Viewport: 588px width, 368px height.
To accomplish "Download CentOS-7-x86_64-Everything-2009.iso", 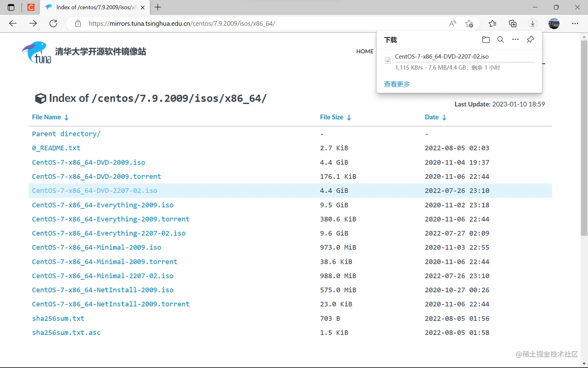I will click(x=103, y=205).
